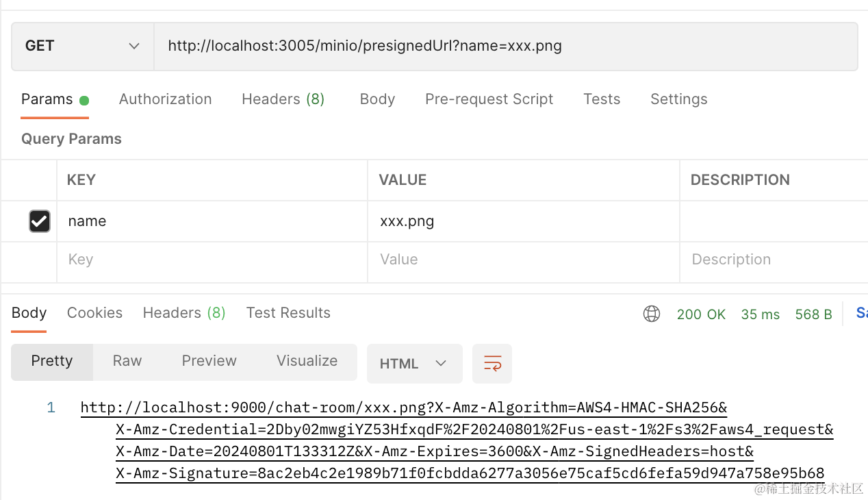Choose the Visualize response view
The width and height of the screenshot is (868, 500).
[307, 361]
